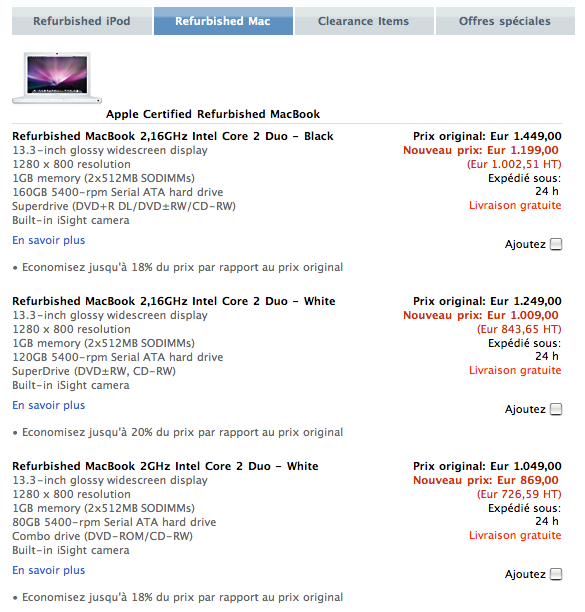Screen dimensions: 585x612
Task: Click the MacBook product thumbnail image
Action: (x=57, y=78)
